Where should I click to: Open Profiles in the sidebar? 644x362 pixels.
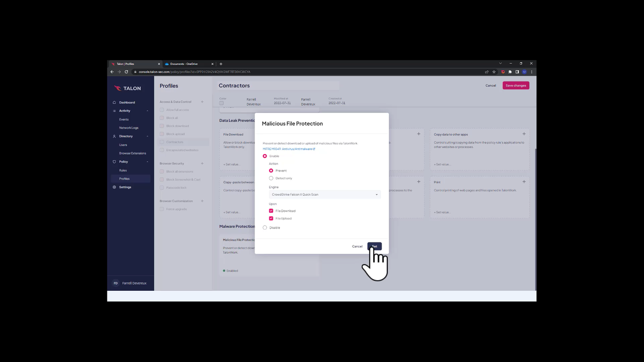click(x=131, y=178)
